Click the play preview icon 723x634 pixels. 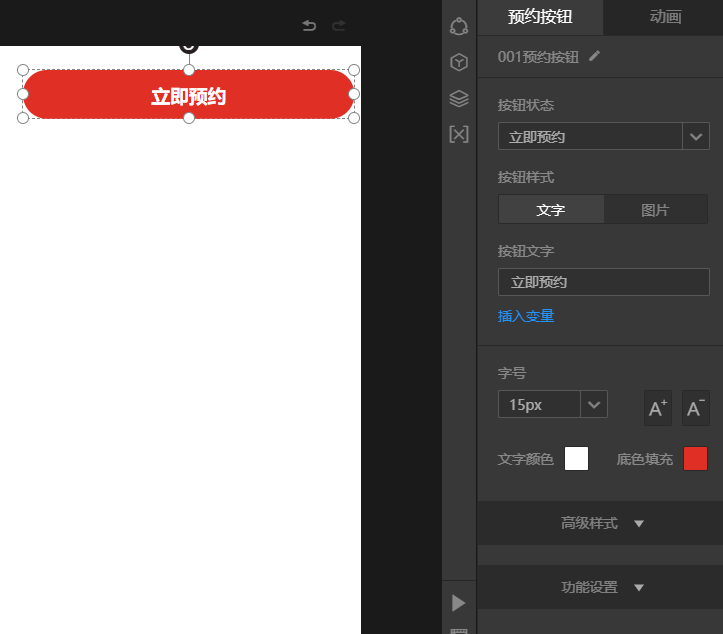458,603
